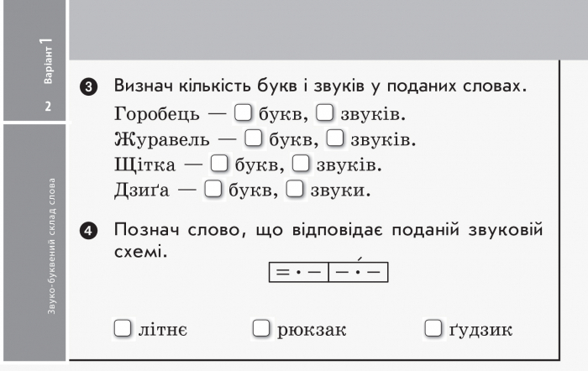Select the letters box for Горобець

click(x=243, y=112)
